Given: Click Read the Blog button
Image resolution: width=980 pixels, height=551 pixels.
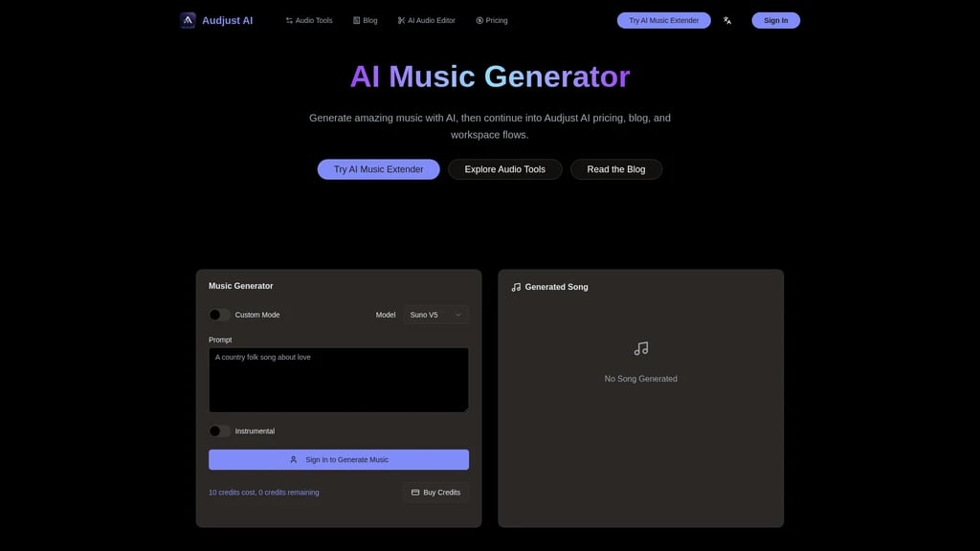Looking at the screenshot, I should 616,169.
